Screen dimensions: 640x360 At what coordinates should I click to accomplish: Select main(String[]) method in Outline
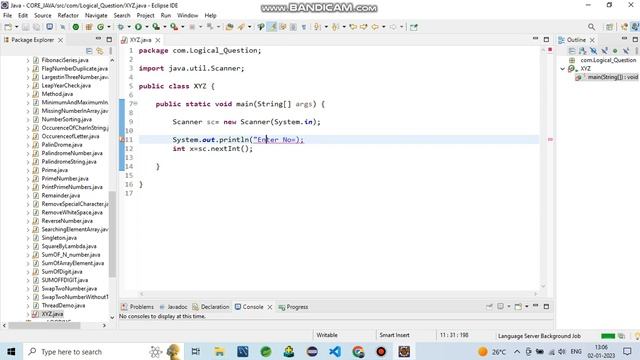point(612,77)
